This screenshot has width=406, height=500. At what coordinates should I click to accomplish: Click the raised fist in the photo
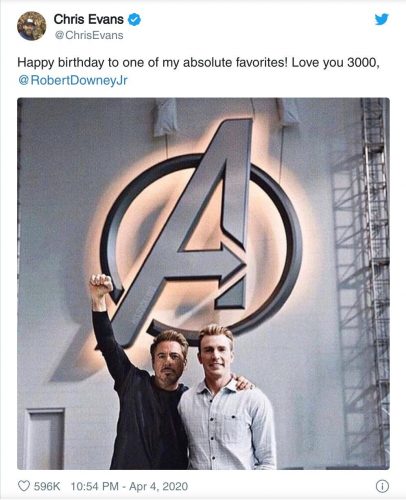tap(101, 285)
